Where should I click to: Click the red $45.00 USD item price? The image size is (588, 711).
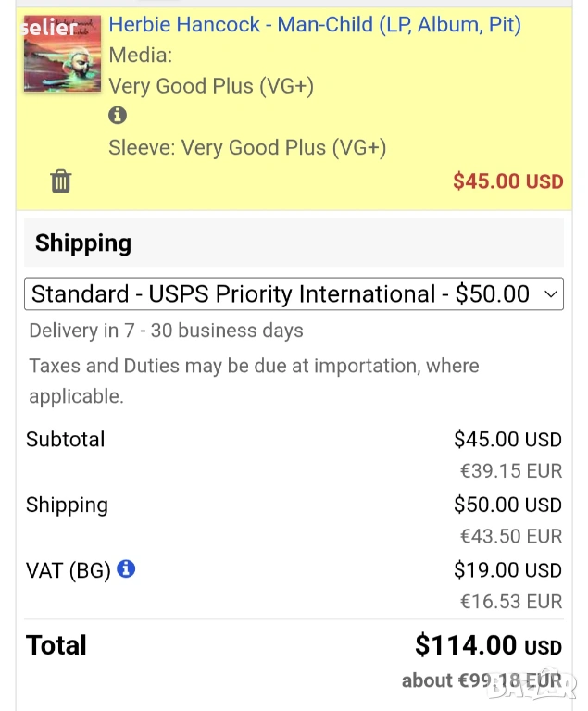click(x=507, y=181)
